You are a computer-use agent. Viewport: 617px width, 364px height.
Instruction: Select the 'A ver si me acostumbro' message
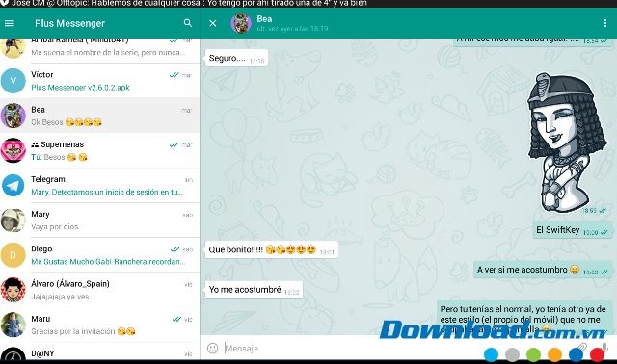543,270
